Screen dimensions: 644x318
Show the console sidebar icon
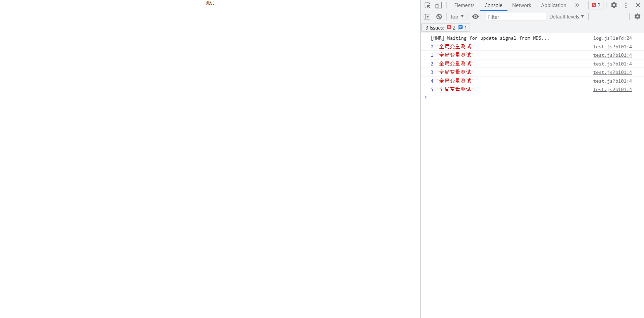[427, 16]
